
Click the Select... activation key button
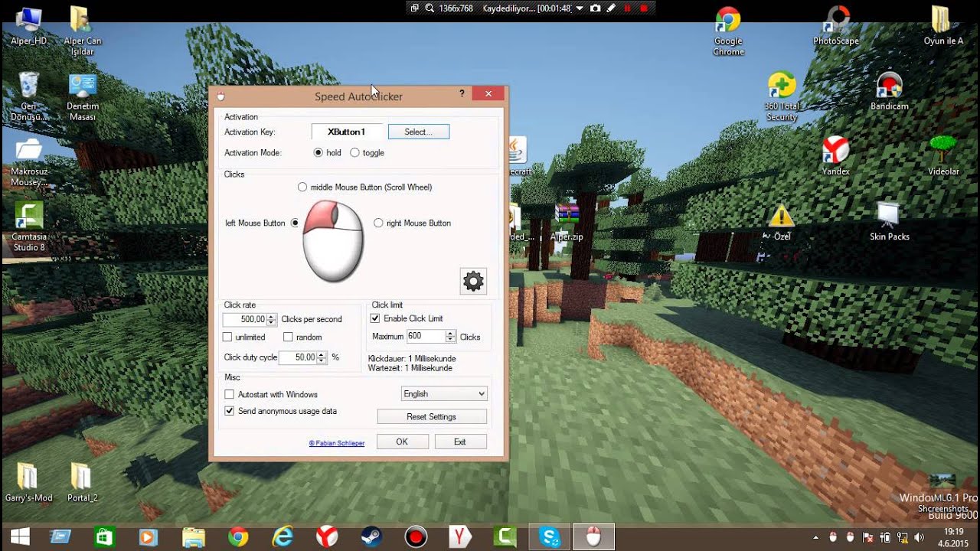pyautogui.click(x=419, y=132)
